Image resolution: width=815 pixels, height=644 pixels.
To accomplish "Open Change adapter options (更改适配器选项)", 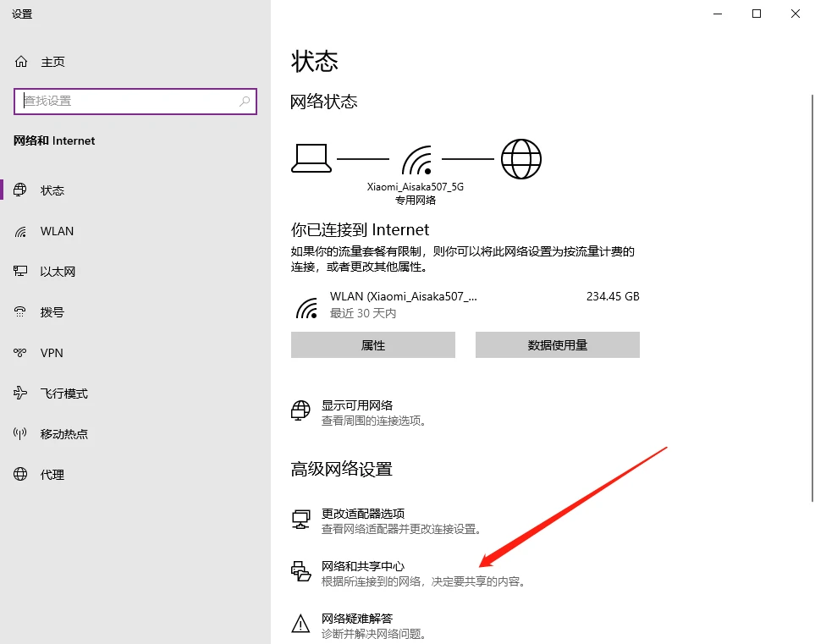I will 363,514.
